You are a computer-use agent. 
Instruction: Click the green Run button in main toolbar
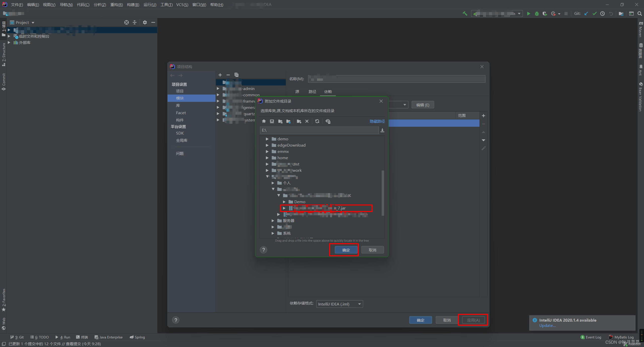pos(529,14)
